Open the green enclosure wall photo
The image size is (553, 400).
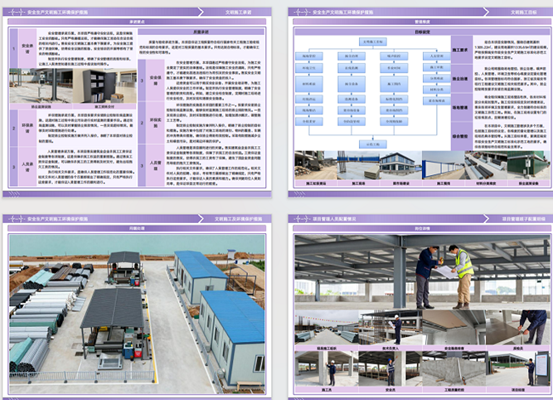coord(528,165)
